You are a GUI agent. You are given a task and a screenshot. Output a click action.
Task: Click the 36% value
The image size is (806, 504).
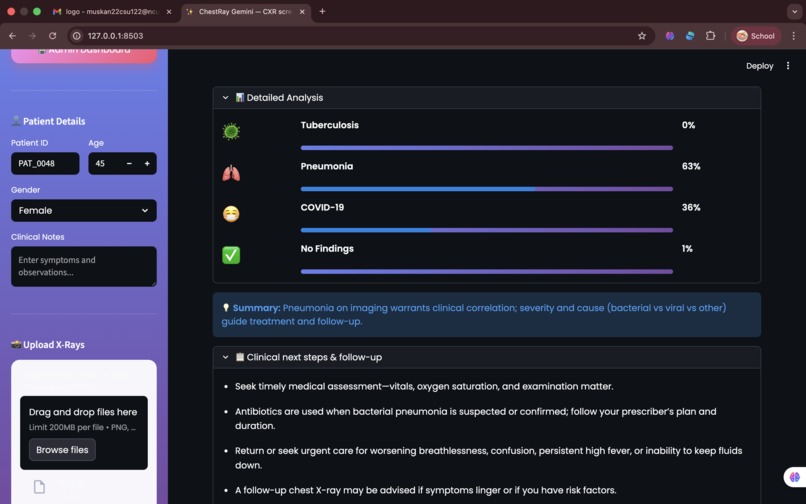[691, 207]
